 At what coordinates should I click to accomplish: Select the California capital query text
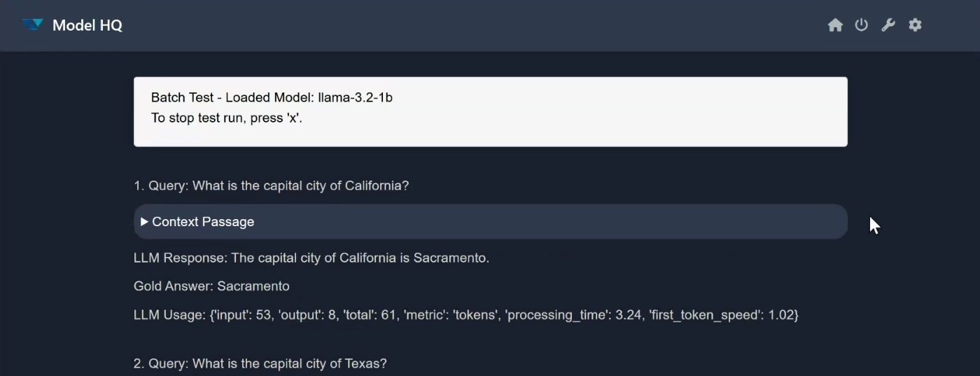271,186
